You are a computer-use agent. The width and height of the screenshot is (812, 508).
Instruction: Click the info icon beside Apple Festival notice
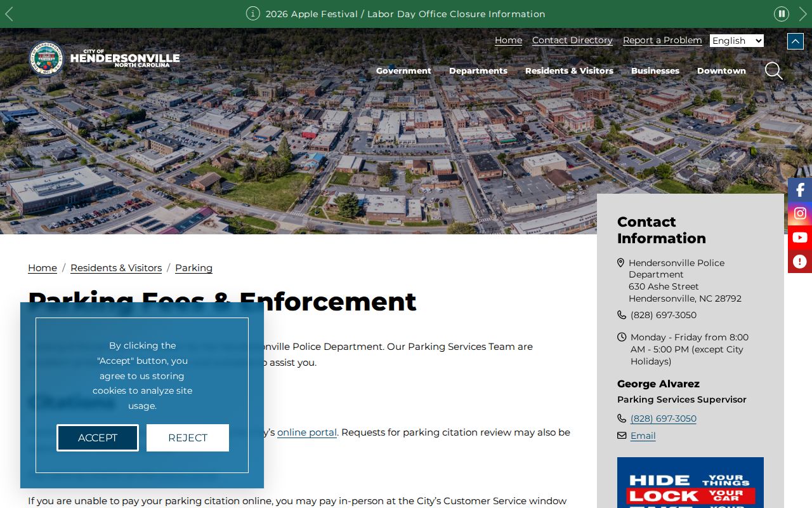[x=253, y=13]
